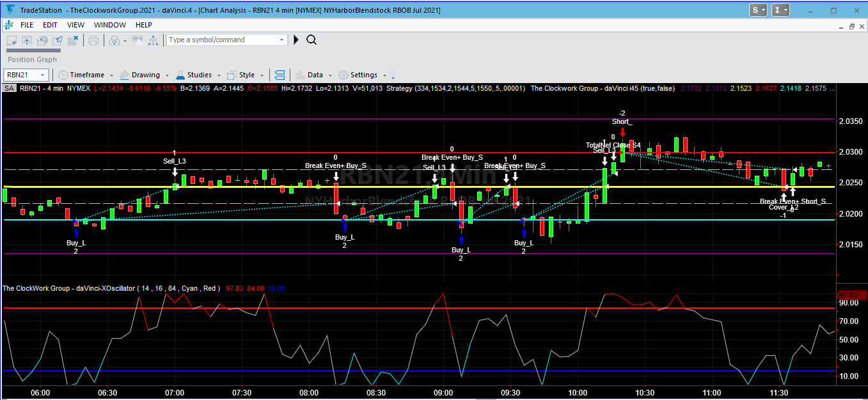Click the Buy_L arrow near 09:10
The height and width of the screenshot is (400, 868).
click(461, 240)
